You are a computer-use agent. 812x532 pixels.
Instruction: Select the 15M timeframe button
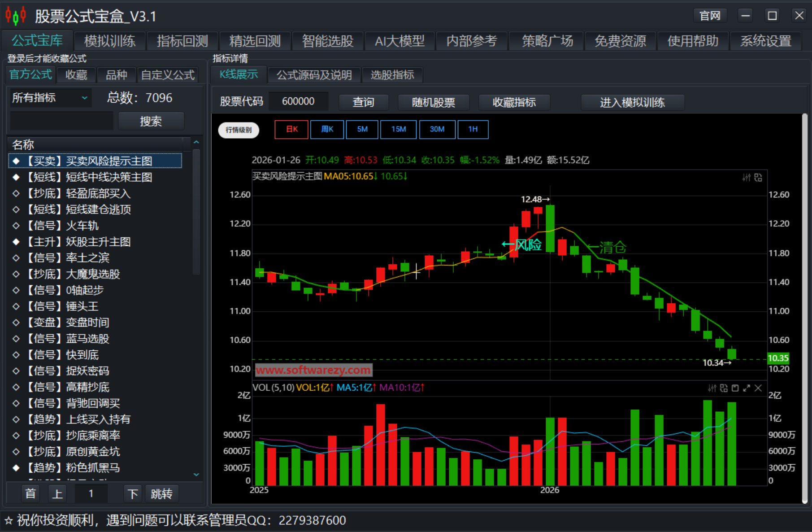click(x=398, y=129)
